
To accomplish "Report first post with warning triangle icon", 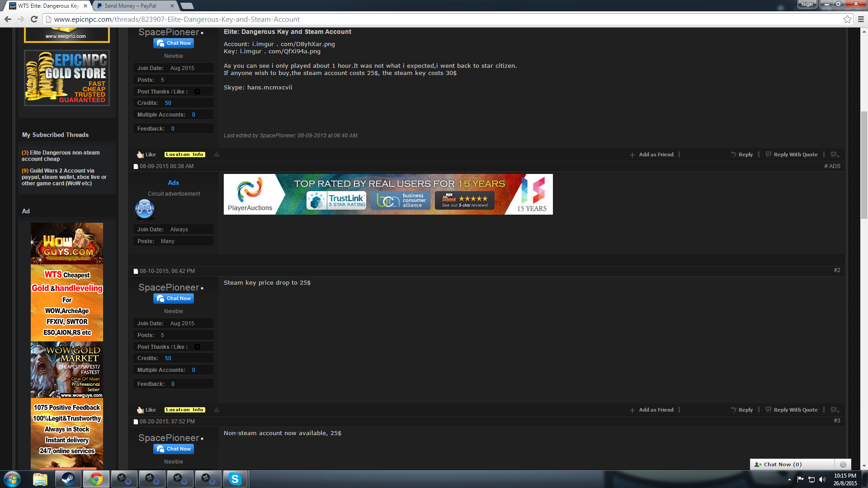I will coord(217,155).
